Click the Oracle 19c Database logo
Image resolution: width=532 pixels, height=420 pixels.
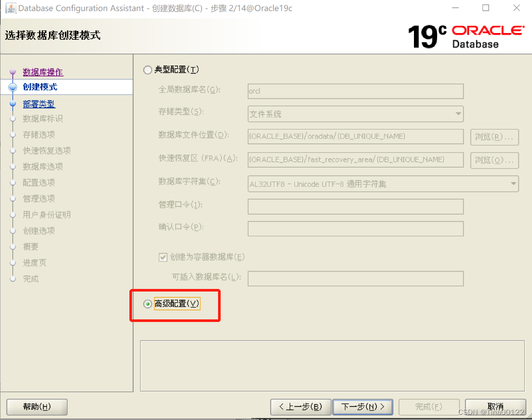point(466,37)
